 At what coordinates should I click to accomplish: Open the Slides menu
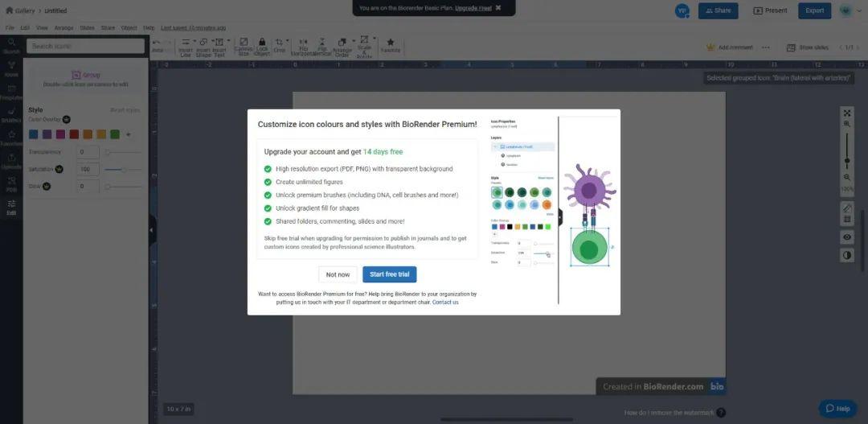click(87, 27)
